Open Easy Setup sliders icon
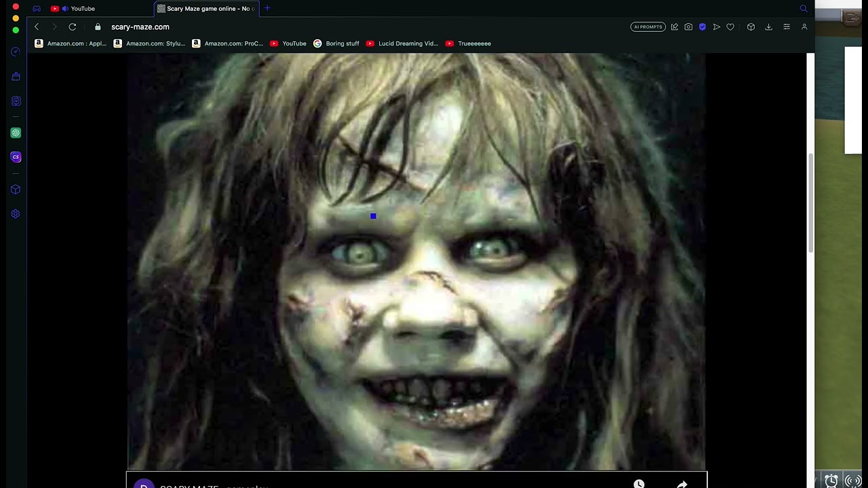 tap(787, 27)
